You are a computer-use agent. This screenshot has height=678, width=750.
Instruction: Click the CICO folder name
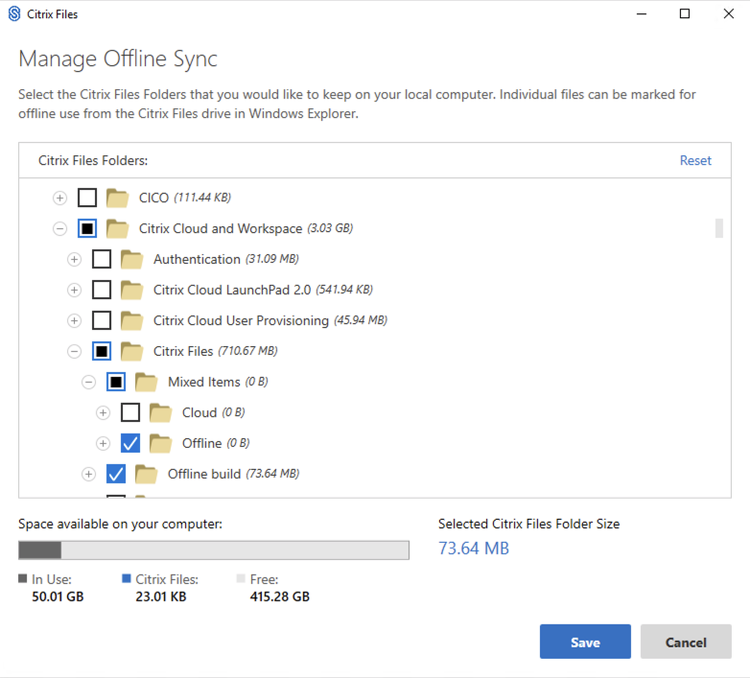pos(154,198)
